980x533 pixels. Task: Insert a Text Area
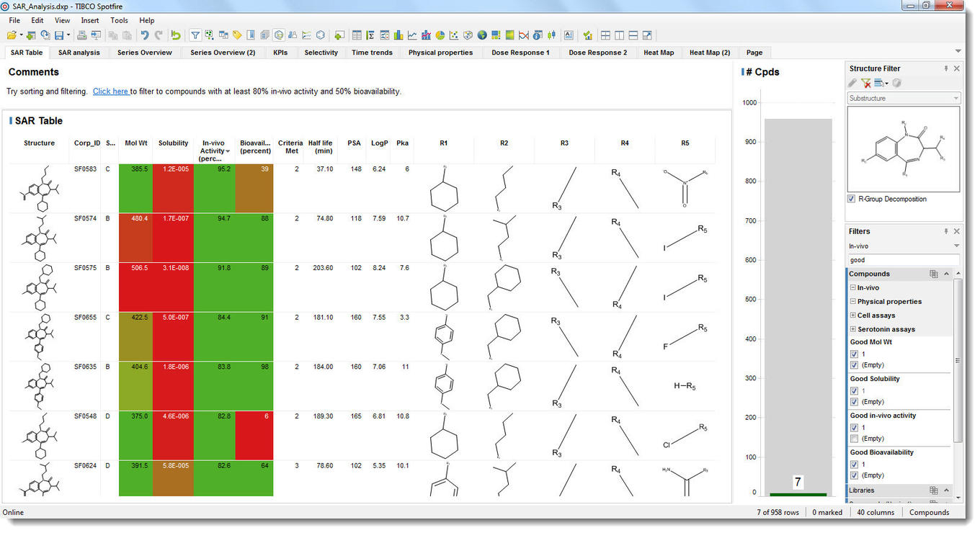[569, 35]
